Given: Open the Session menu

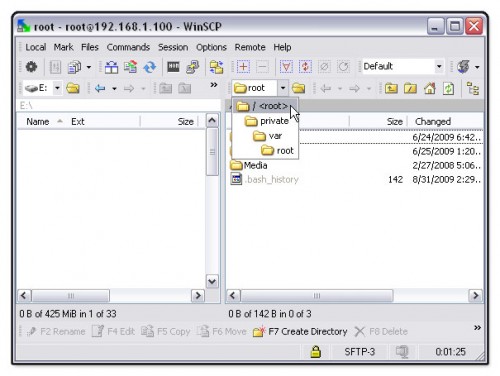Looking at the screenshot, I should click(173, 47).
